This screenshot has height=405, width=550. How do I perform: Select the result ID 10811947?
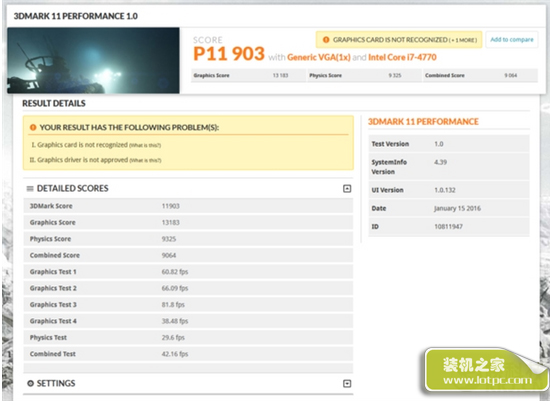click(448, 227)
